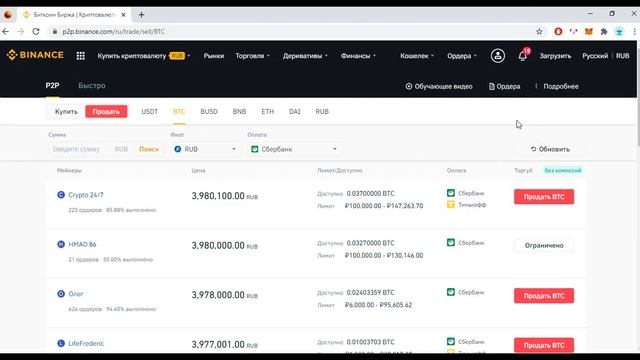Select the BNB coin tab
The height and width of the screenshot is (360, 640).
pyautogui.click(x=239, y=111)
